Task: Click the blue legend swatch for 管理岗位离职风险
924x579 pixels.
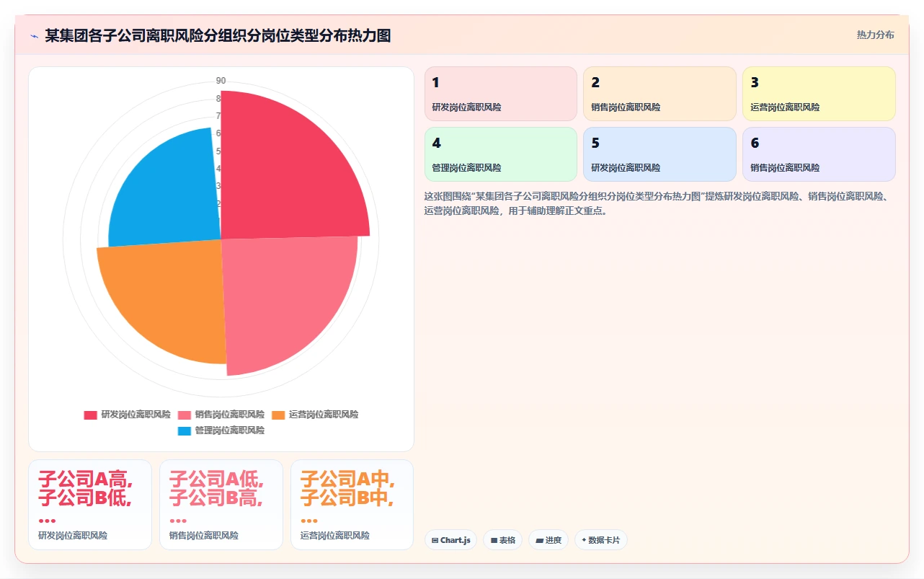Action: (x=185, y=430)
